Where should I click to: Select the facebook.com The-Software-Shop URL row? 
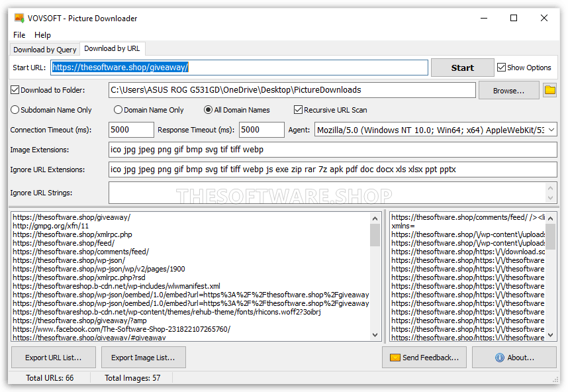122,329
